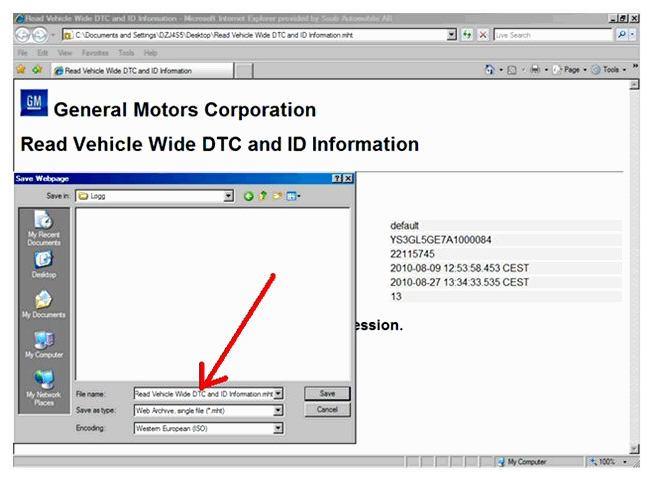Click the Back navigation arrow in Internet Explorer
The height and width of the screenshot is (479, 650).
(x=23, y=35)
